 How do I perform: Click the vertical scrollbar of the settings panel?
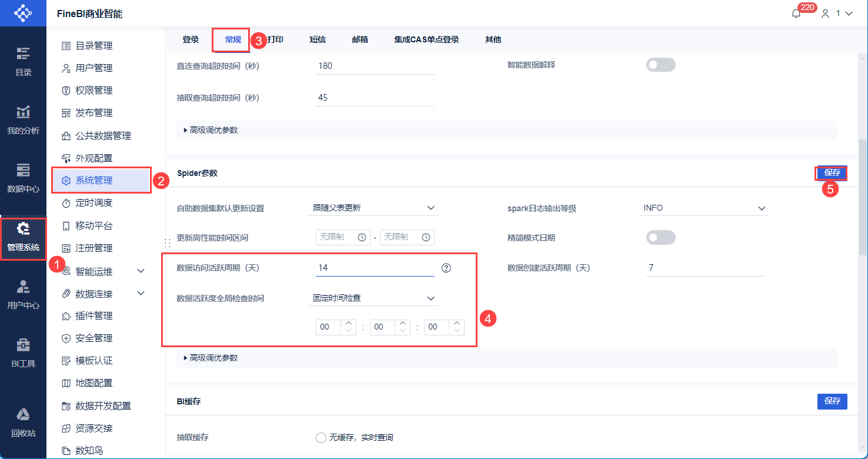[863, 197]
